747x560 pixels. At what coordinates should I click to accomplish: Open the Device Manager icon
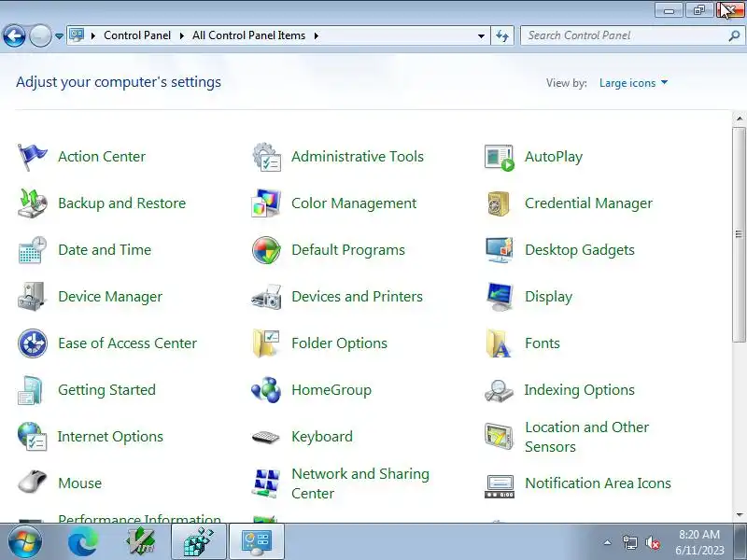point(32,297)
